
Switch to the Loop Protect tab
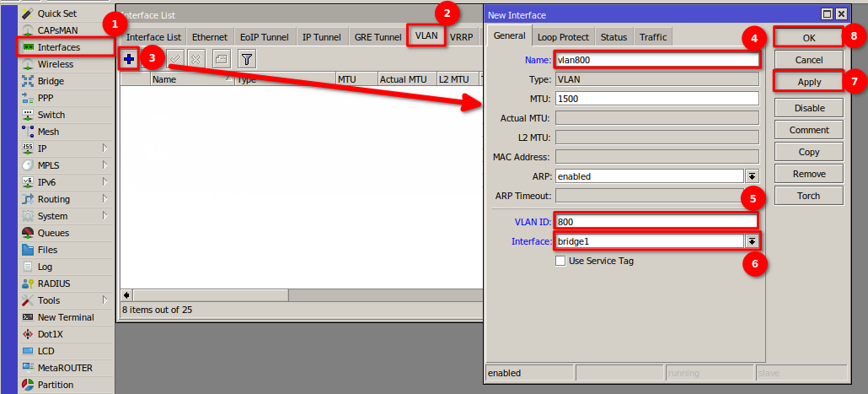coord(563,37)
